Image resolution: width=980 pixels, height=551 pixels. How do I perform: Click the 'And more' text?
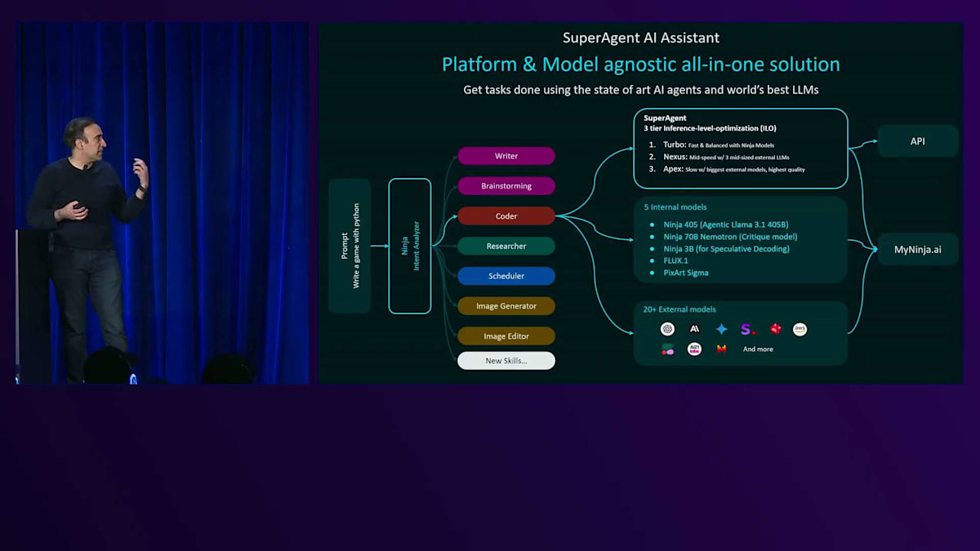[758, 349]
